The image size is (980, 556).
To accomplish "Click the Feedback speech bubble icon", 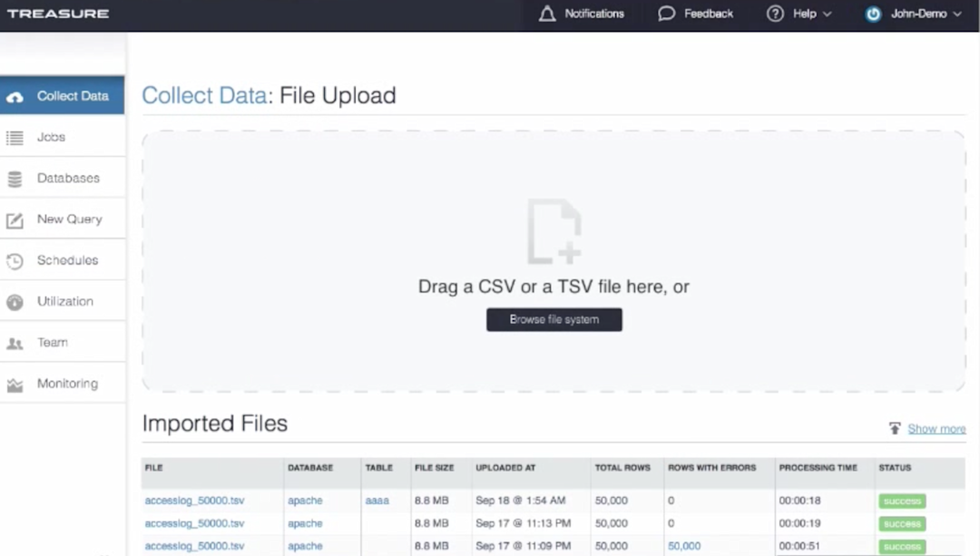I will click(x=666, y=14).
